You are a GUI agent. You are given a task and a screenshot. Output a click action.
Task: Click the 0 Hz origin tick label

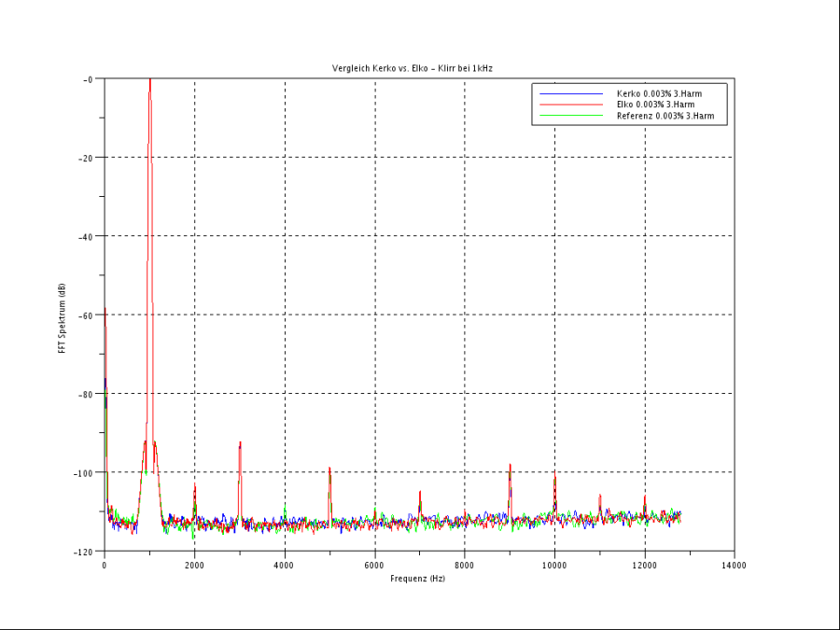(x=105, y=564)
